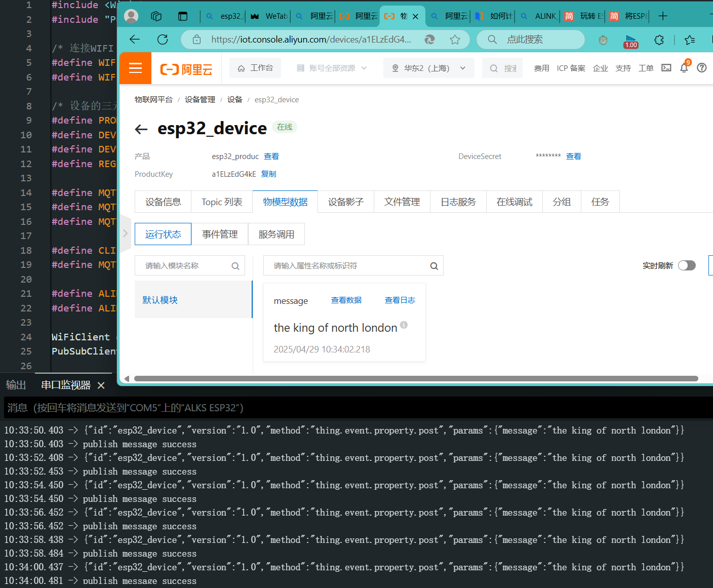Toggle the 实时刷新 switch

pos(687,265)
